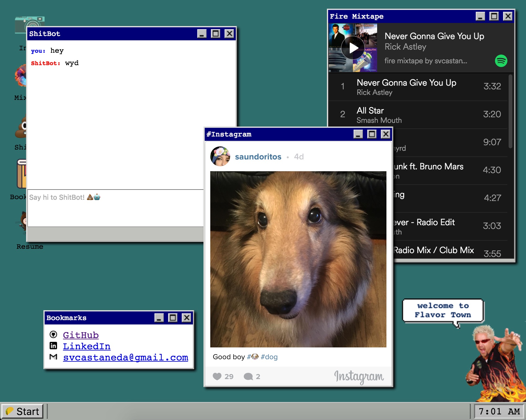This screenshot has height=420, width=526.
Task: Maximize the Fire Mixtape window
Action: coord(494,16)
